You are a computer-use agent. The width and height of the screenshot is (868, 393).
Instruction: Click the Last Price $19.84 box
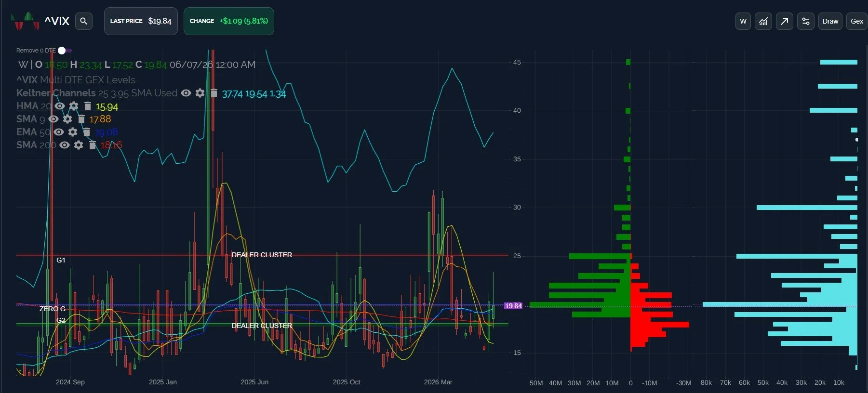click(141, 21)
